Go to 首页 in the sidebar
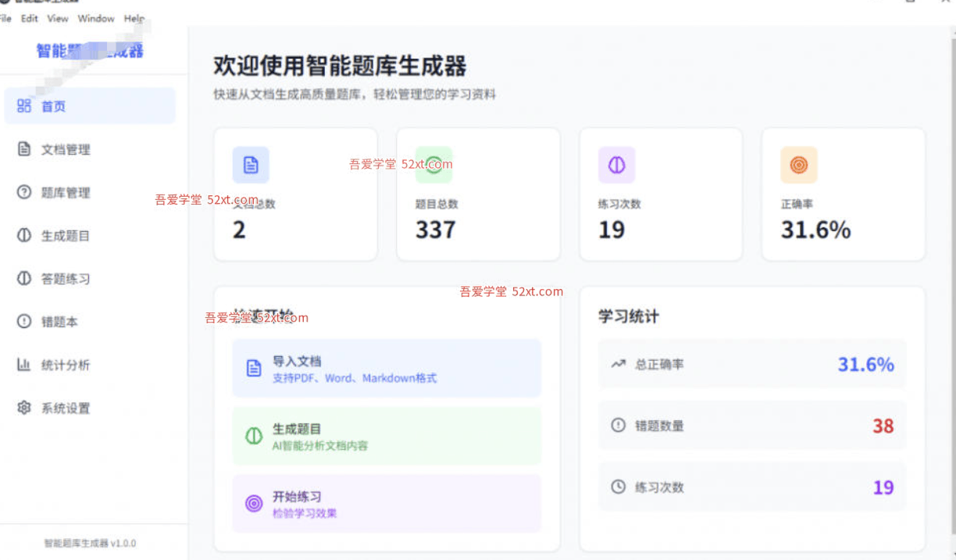The height and width of the screenshot is (560, 956). pos(90,105)
